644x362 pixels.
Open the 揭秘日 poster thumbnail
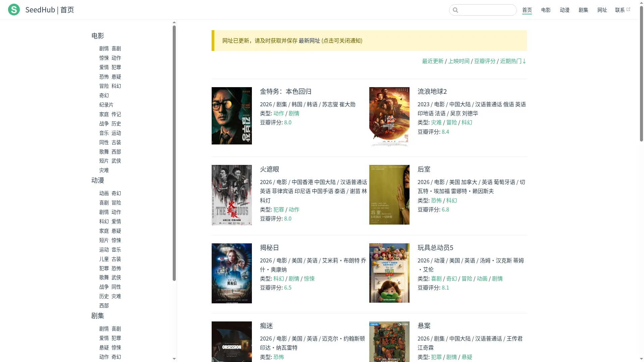[x=231, y=273]
